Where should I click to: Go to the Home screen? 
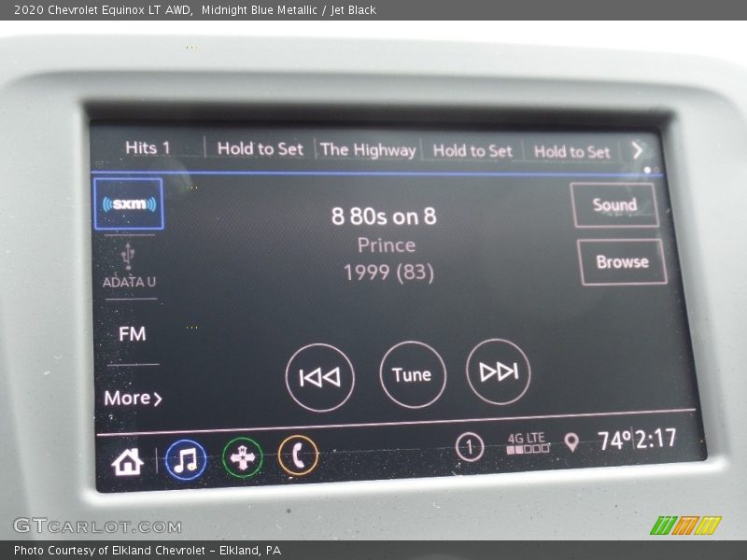(127, 462)
